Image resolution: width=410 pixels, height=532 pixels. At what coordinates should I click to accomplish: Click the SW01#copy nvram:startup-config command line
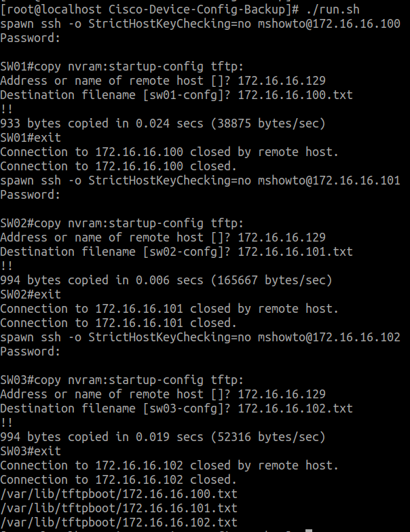(122, 66)
